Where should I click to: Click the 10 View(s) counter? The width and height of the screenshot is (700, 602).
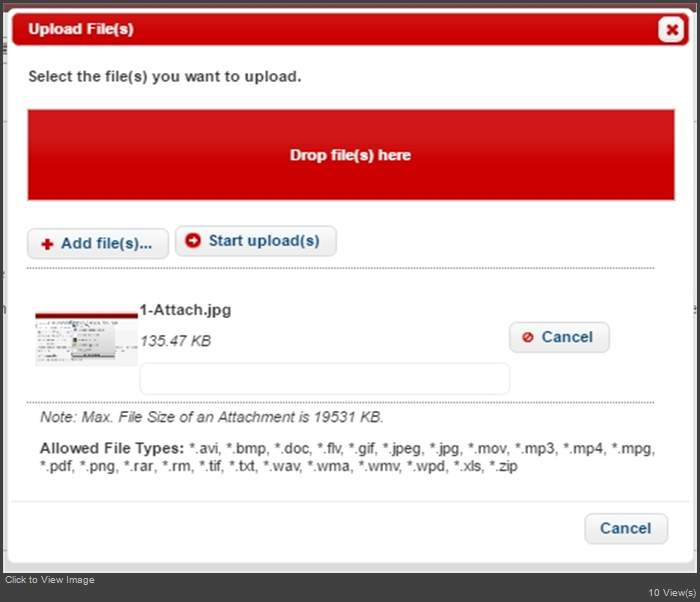pos(672,593)
